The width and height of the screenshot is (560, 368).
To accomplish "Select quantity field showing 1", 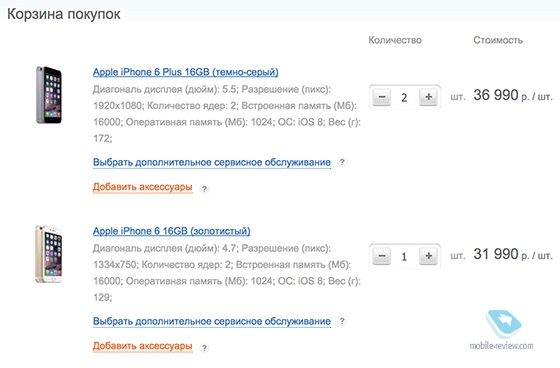I will (x=405, y=257).
